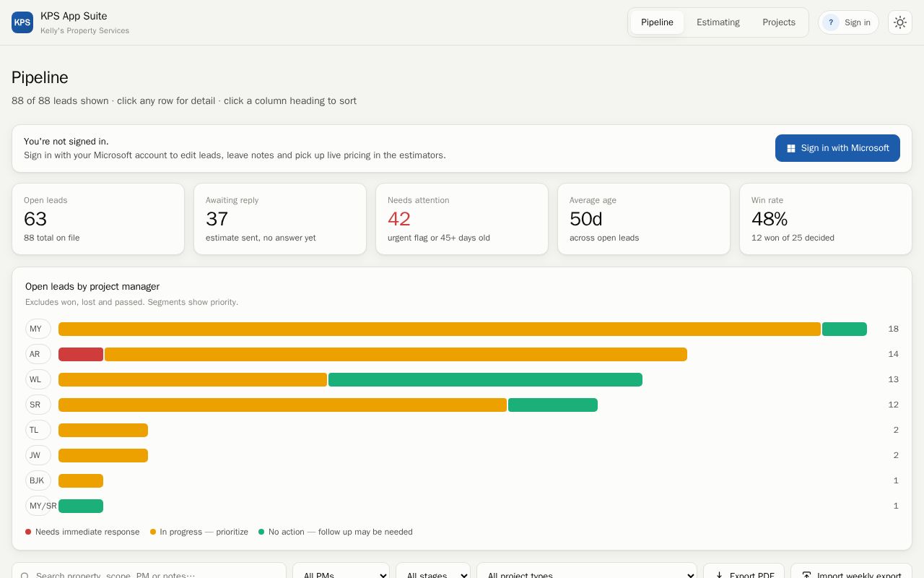Viewport: 924px width, 578px height.
Task: Select the WL project manager badge
Action: click(x=38, y=379)
